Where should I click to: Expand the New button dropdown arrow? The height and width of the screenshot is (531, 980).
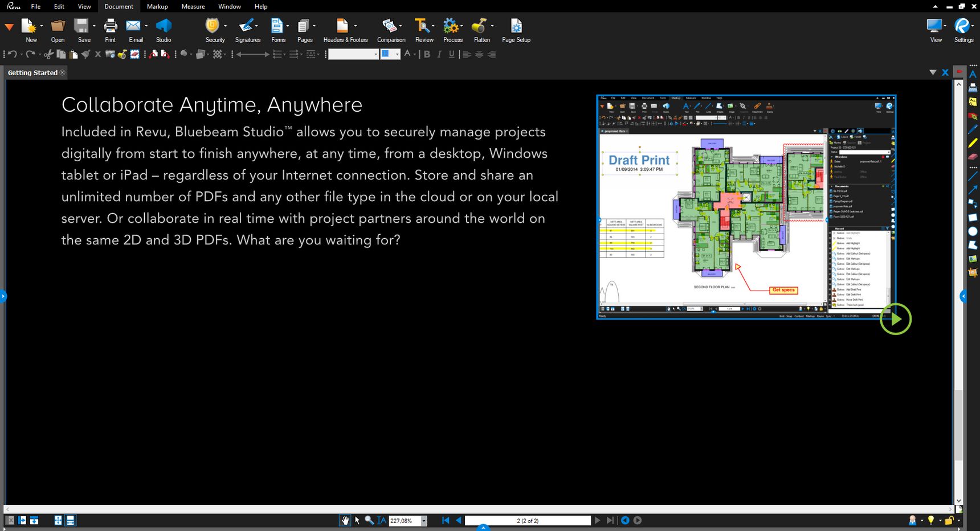tap(42, 26)
